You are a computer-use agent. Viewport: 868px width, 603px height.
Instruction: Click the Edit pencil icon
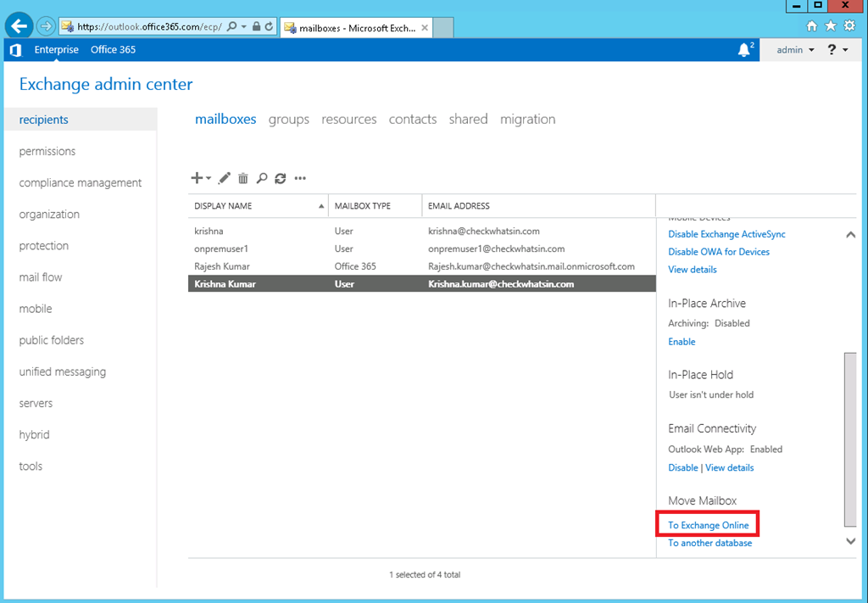224,178
